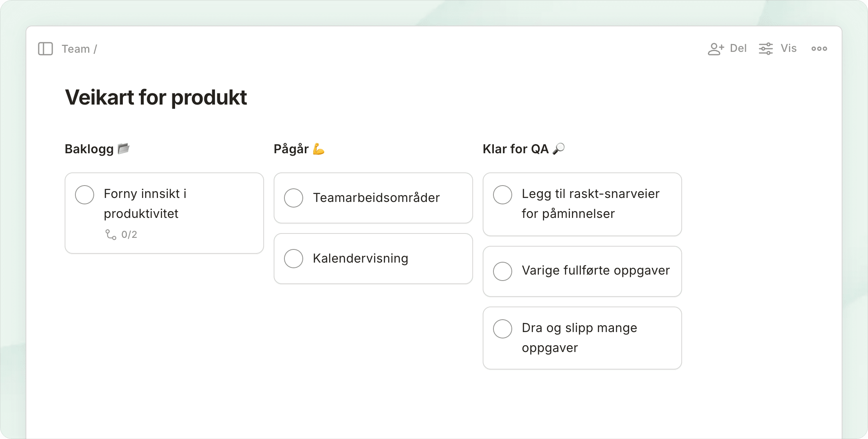Open the three-dot more options menu
The image size is (868, 439).
coord(819,49)
